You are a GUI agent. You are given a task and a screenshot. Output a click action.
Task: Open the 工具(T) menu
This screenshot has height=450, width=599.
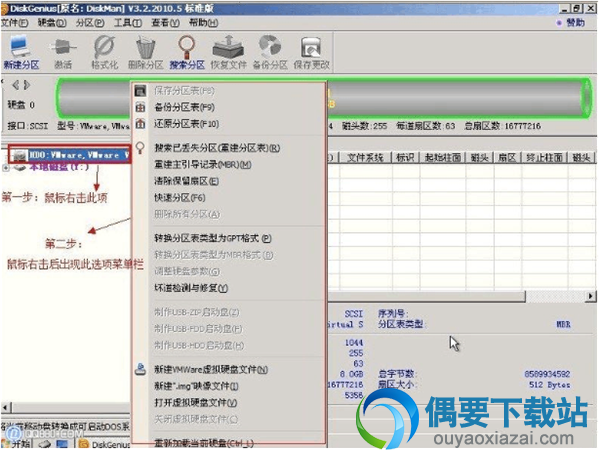click(128, 23)
